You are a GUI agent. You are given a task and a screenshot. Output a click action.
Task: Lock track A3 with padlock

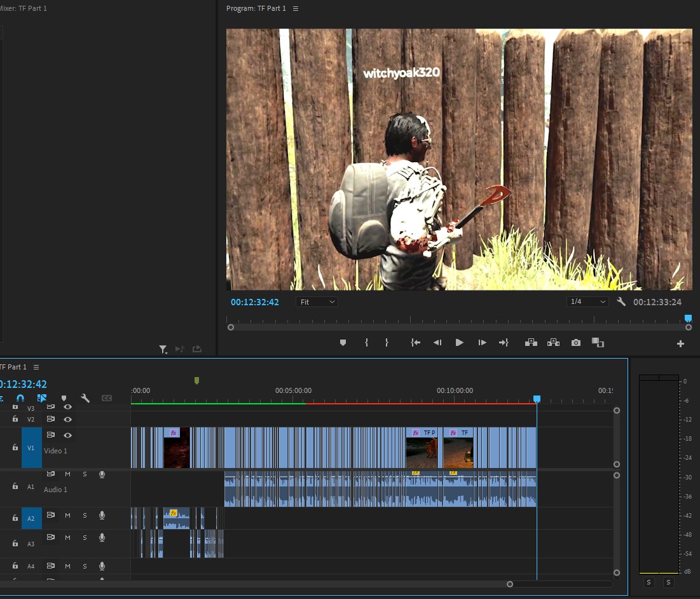click(15, 543)
